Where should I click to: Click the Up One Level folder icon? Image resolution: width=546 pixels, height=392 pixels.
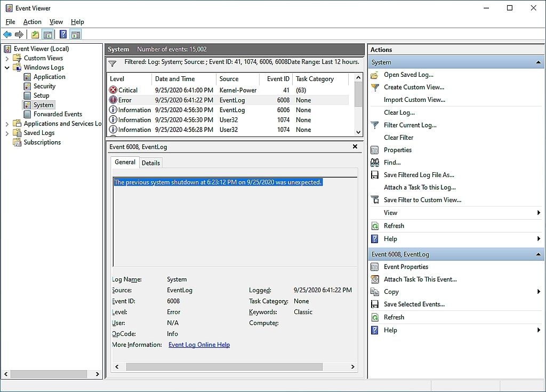click(35, 35)
